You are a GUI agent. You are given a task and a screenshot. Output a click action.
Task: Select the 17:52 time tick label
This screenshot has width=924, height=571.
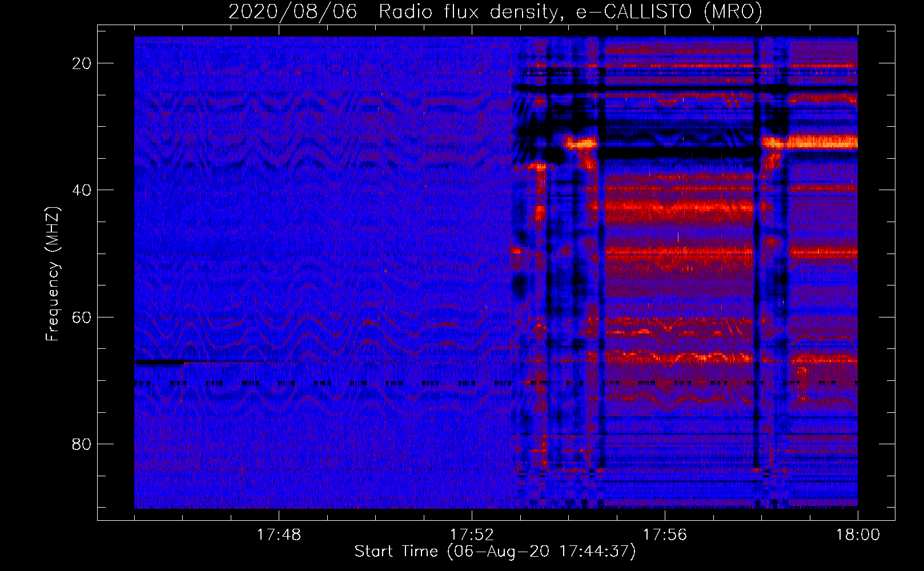[472, 535]
